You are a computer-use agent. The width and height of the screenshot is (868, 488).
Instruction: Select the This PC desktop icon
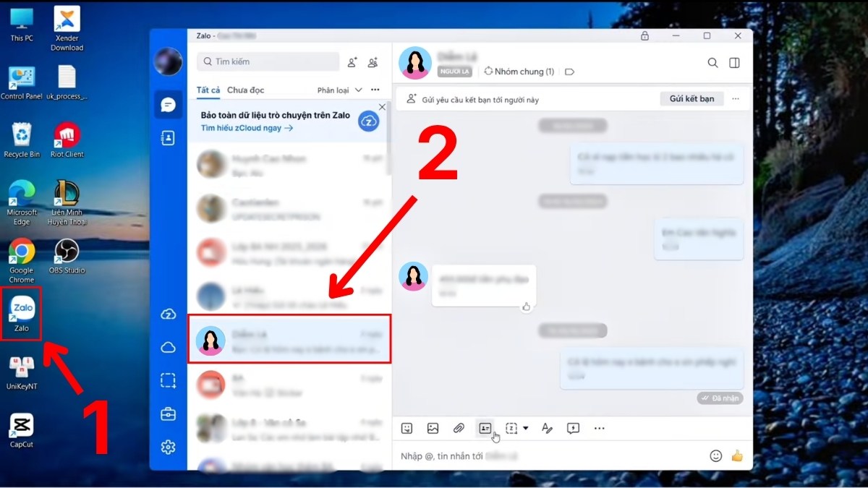[x=22, y=25]
